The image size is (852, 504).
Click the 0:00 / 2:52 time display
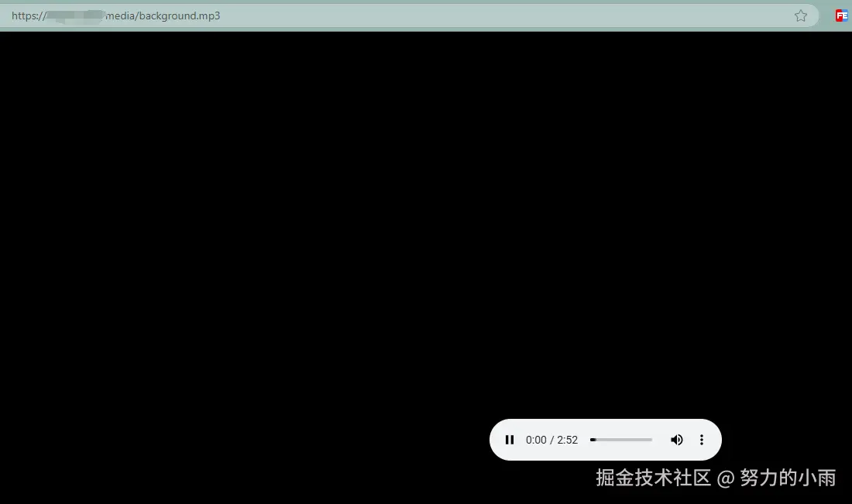tap(551, 440)
